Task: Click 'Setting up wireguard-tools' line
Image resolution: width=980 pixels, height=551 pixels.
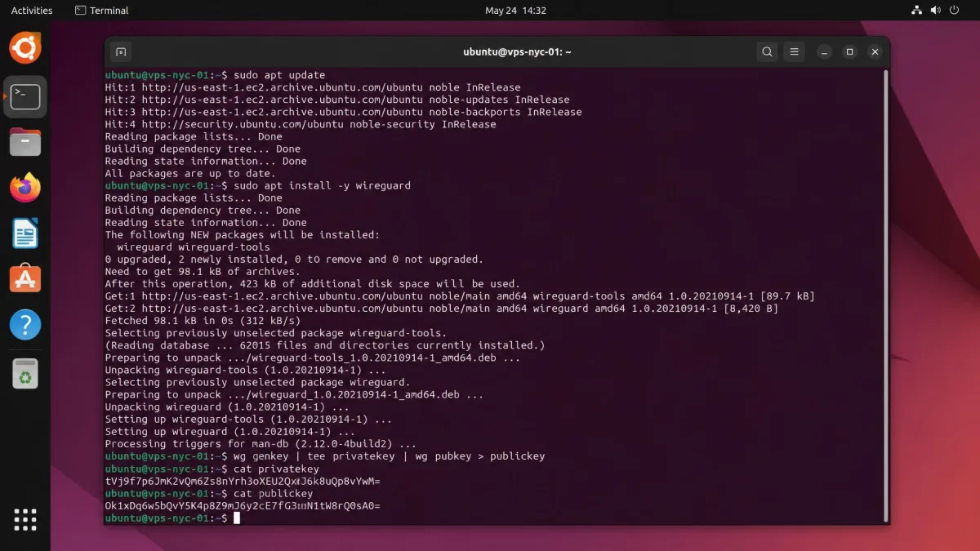Action: [x=248, y=418]
